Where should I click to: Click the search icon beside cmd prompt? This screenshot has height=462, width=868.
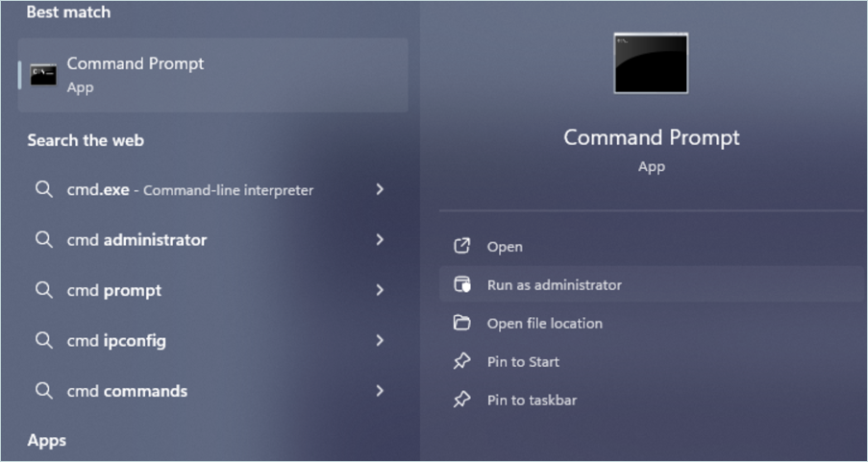click(43, 290)
